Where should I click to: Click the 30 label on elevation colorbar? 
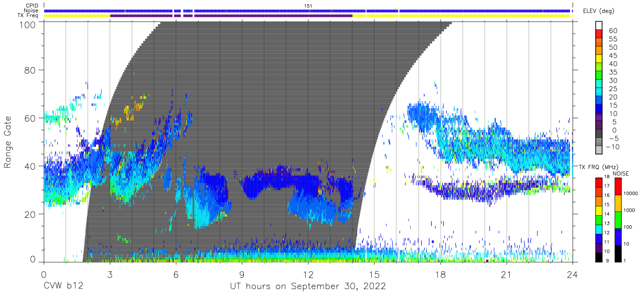(613, 80)
